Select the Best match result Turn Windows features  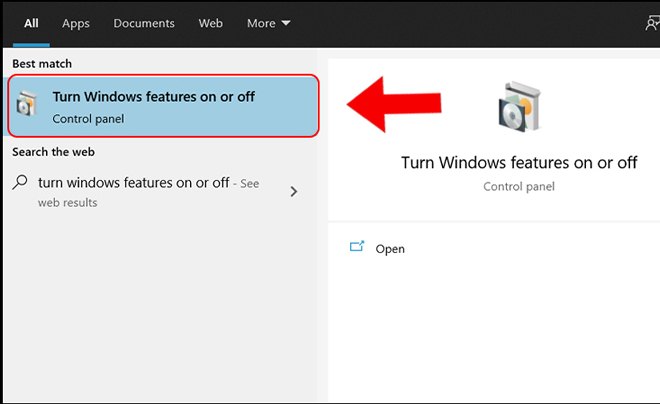163,106
